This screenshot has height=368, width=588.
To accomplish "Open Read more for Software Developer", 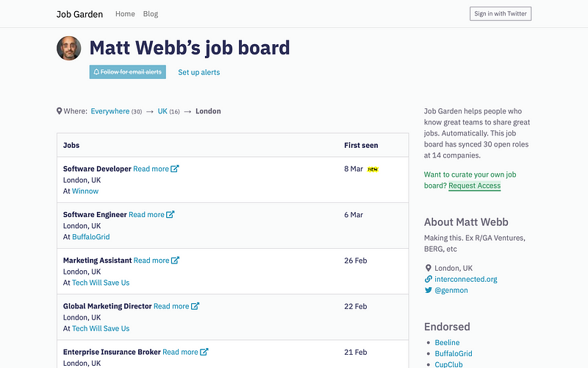I will [x=151, y=169].
